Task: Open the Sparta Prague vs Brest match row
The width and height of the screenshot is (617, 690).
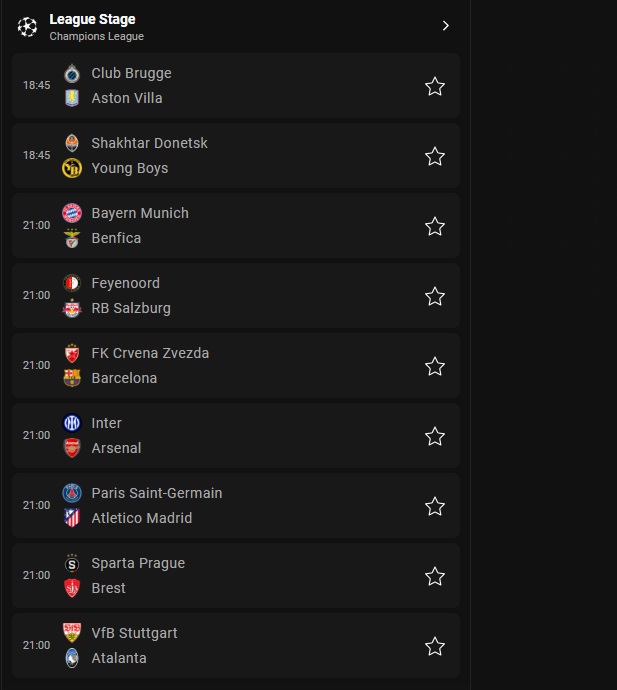Action: pyautogui.click(x=236, y=576)
